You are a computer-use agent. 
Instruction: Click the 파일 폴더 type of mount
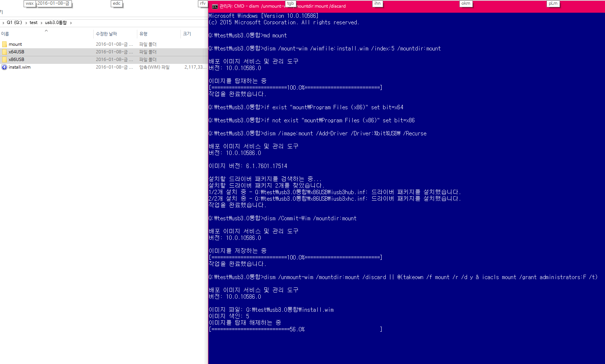click(148, 44)
